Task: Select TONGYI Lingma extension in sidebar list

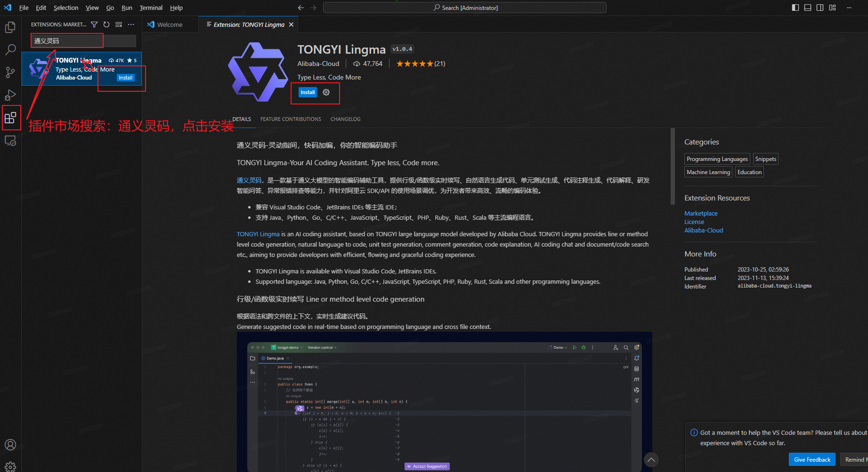Action: (x=82, y=69)
